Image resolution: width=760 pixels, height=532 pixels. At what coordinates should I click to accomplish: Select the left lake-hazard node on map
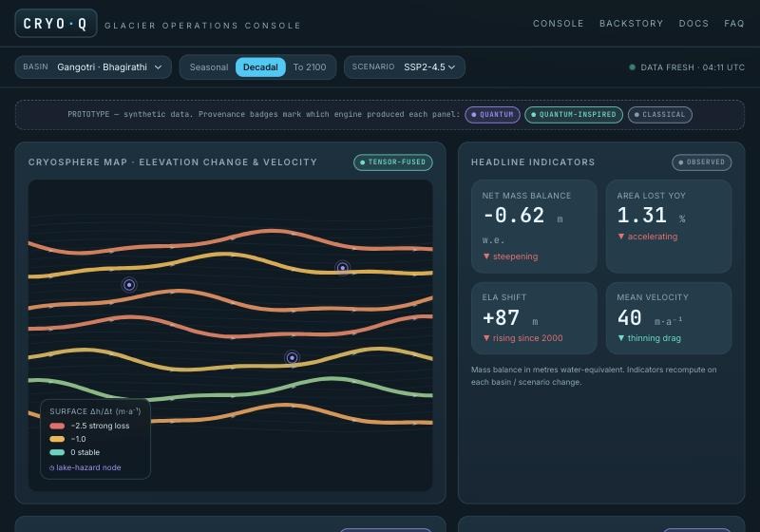[x=129, y=285]
